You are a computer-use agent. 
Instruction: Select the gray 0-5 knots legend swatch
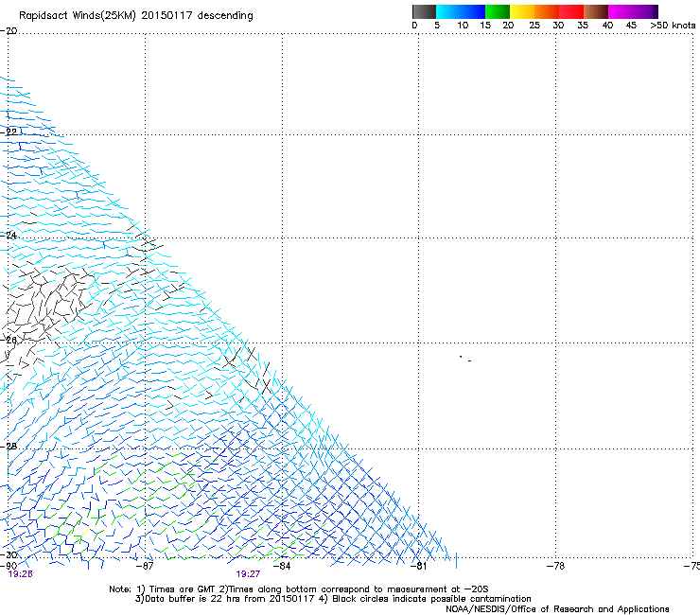(x=424, y=11)
